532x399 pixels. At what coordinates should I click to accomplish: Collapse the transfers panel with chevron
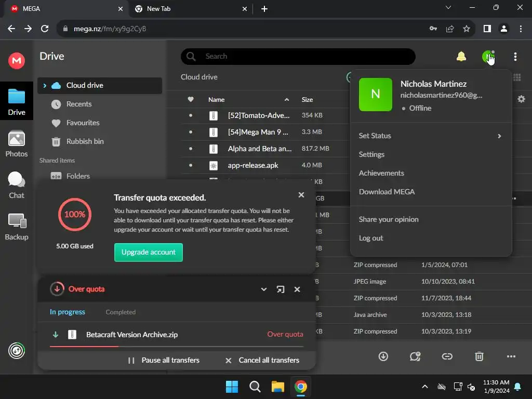pos(263,289)
